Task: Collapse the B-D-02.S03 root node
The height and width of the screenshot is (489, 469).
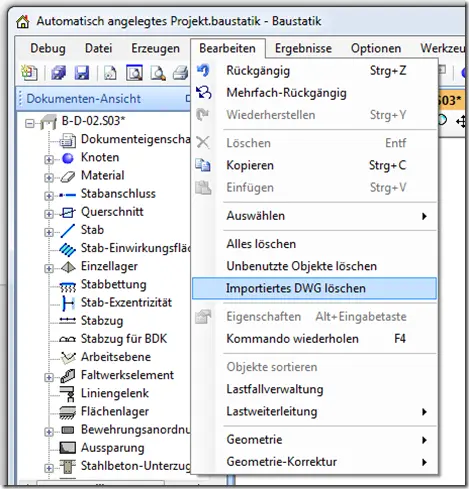Action: click(x=30, y=124)
